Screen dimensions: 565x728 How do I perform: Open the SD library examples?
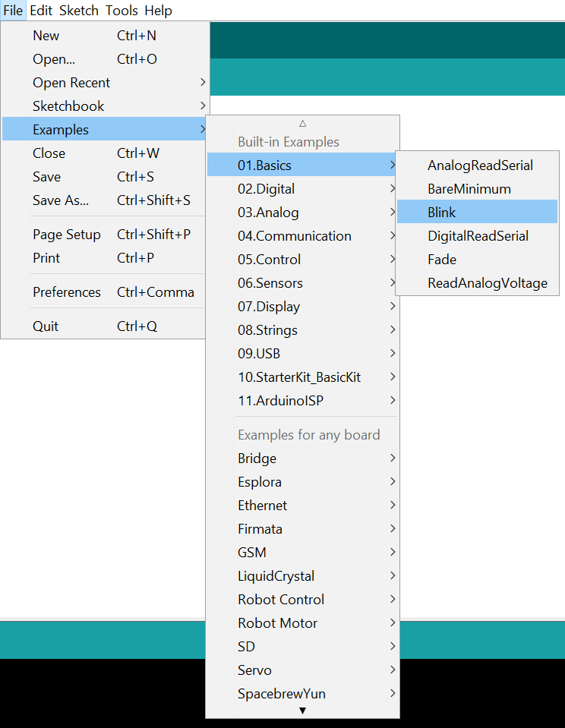(x=302, y=646)
